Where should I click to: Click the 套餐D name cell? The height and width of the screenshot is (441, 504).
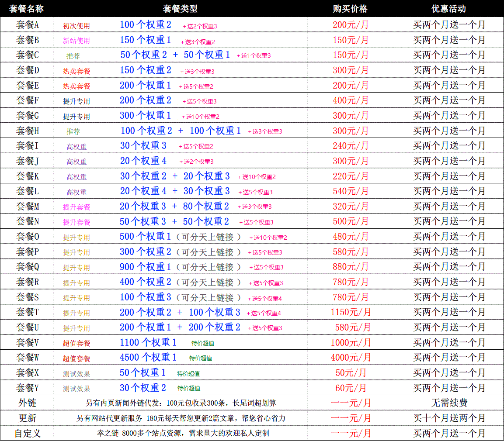[x=28, y=70]
